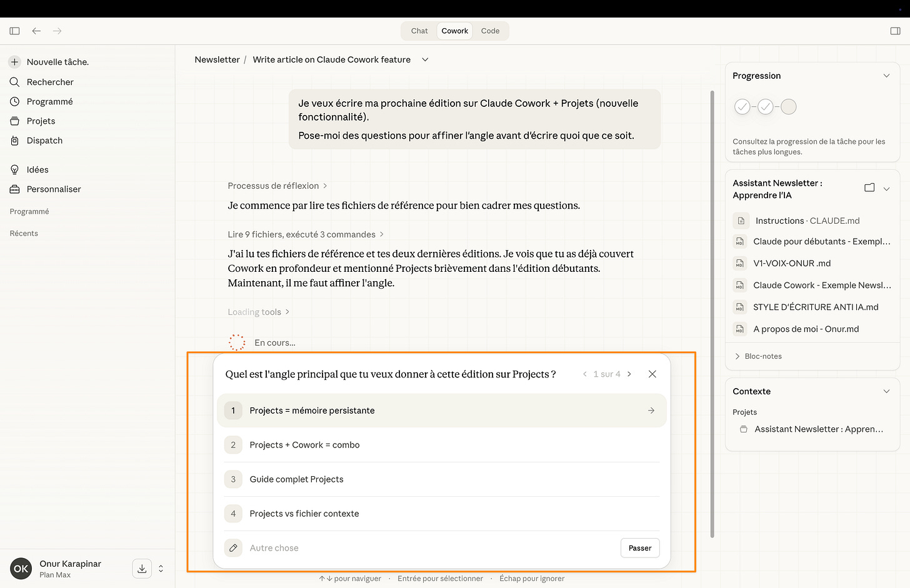910x588 pixels.
Task: Open the Instructions CLAUDE.md file
Action: 807,221
